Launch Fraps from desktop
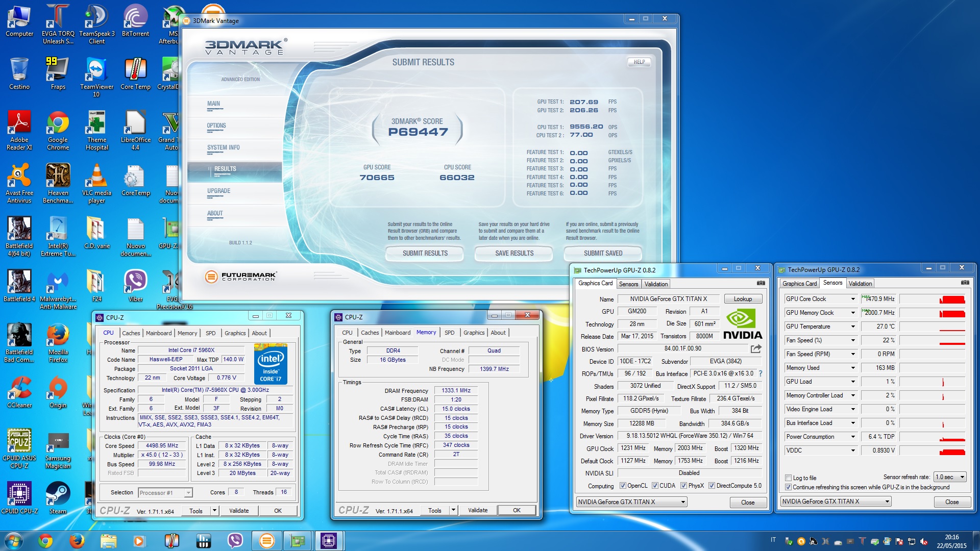 click(x=58, y=74)
